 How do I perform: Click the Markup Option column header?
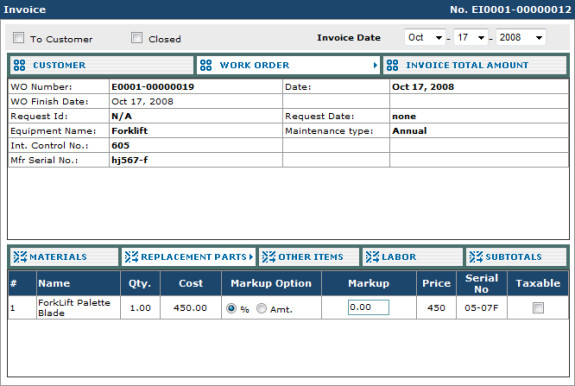point(271,283)
